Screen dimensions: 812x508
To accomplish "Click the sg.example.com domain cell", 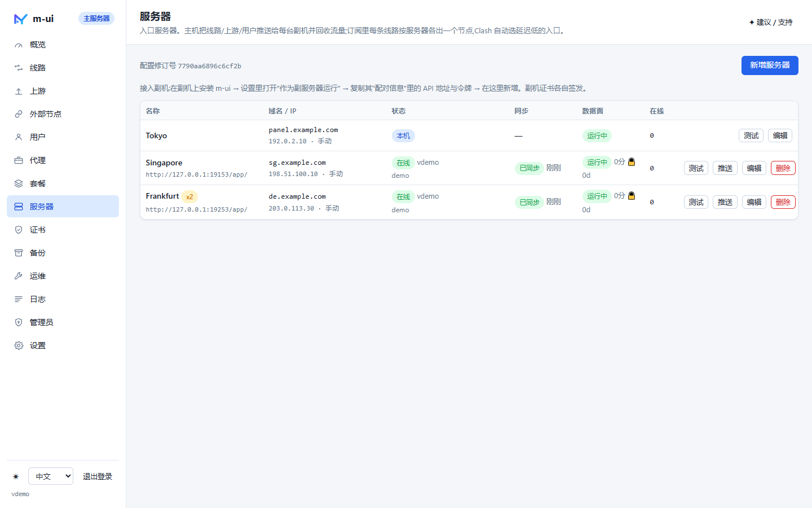I will (297, 163).
